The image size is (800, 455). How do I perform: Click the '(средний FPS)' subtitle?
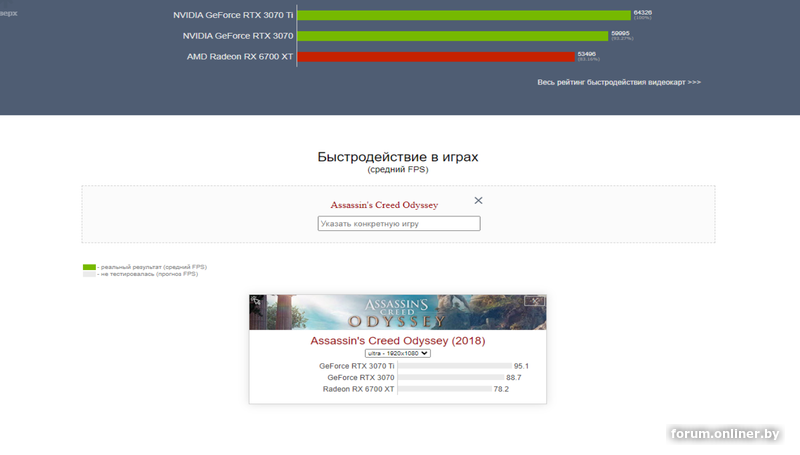397,169
